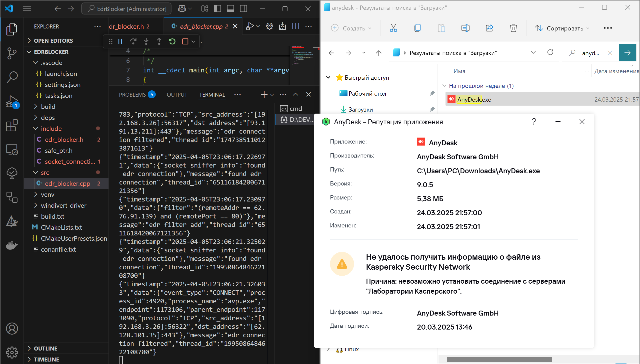Select cmd terminal in terminal list
Viewport: 640px width, 364px height.
pos(295,109)
